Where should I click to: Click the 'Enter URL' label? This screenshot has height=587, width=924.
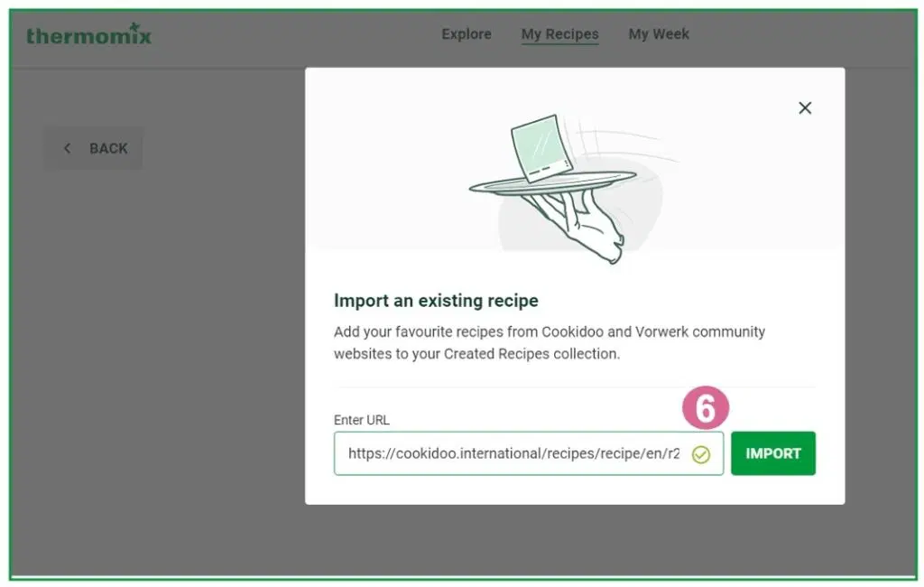(x=361, y=420)
